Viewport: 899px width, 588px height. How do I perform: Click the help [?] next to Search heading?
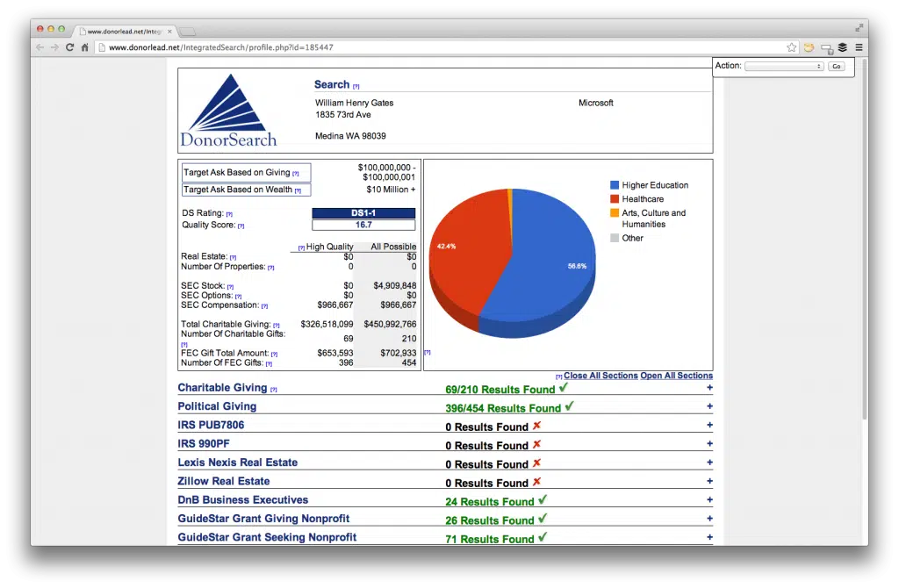(x=356, y=86)
